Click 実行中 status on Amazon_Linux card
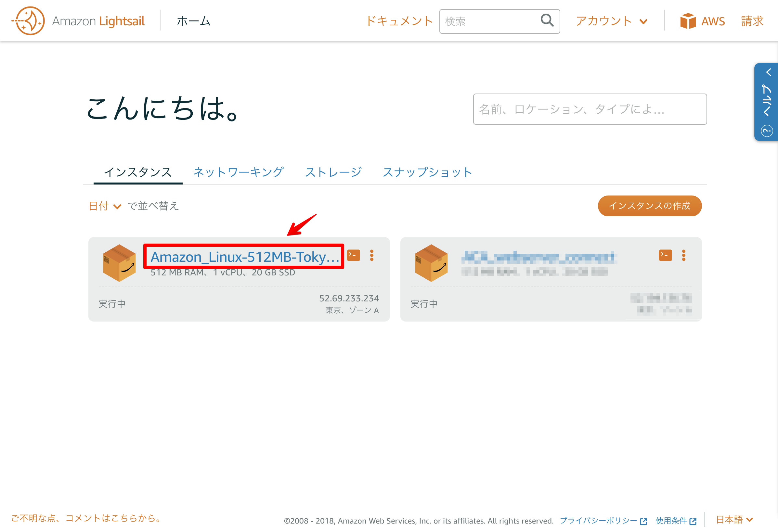This screenshot has width=778, height=532. [x=112, y=303]
